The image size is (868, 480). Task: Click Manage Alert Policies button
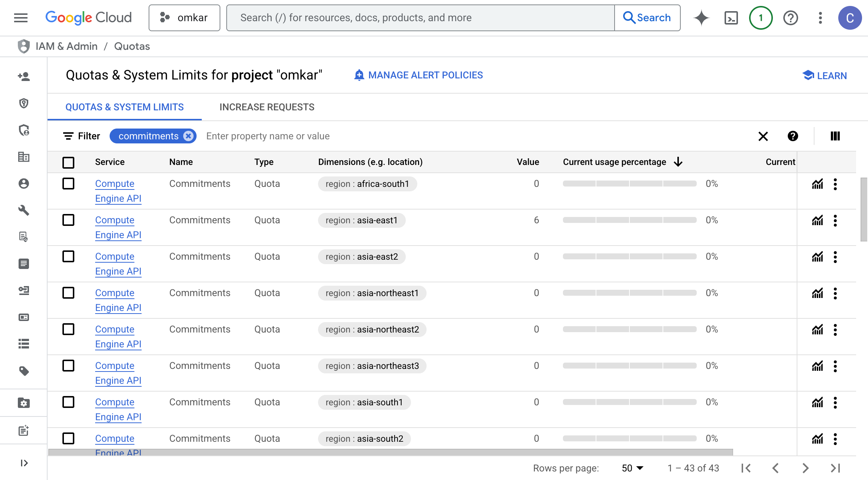418,75
